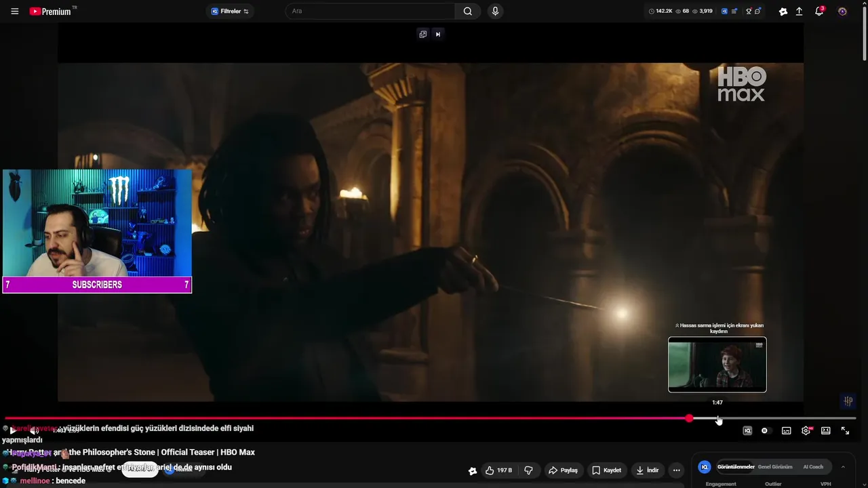Seek by clicking the red progress bar
Image resolution: width=868 pixels, height=488 pixels.
coord(346,418)
